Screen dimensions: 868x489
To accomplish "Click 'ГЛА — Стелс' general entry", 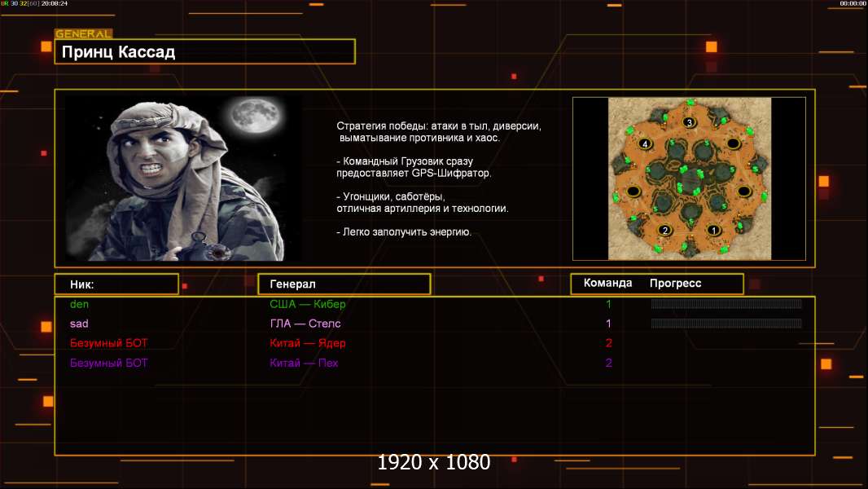I will click(305, 324).
